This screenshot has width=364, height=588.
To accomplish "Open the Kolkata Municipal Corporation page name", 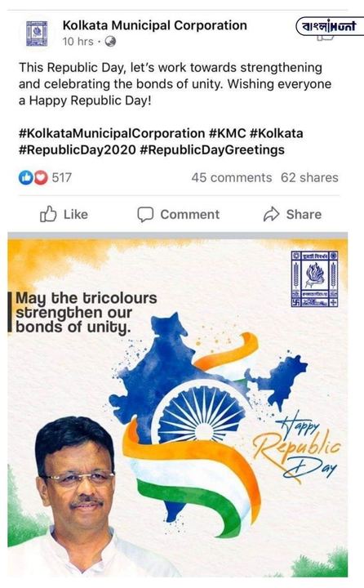I will 155,25.
